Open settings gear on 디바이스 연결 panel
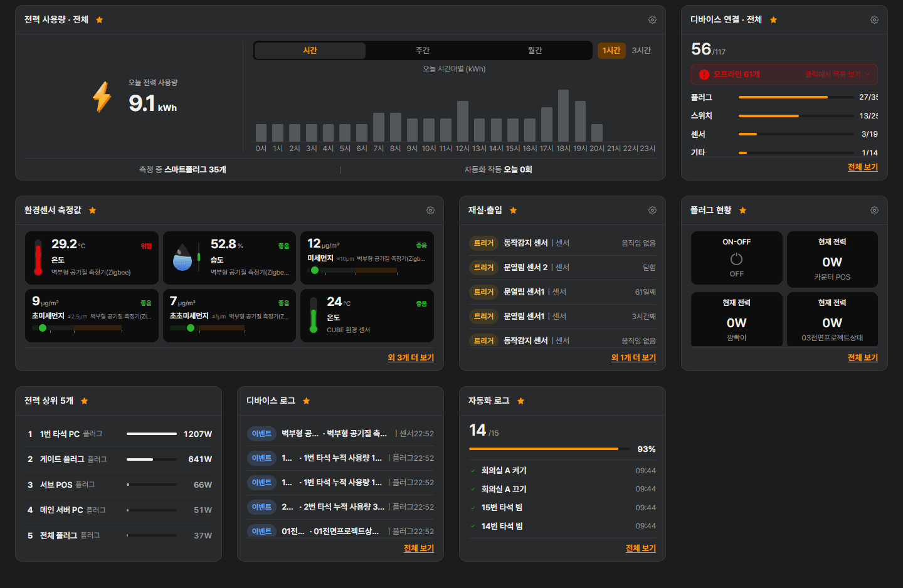This screenshot has width=903, height=588. 874,20
